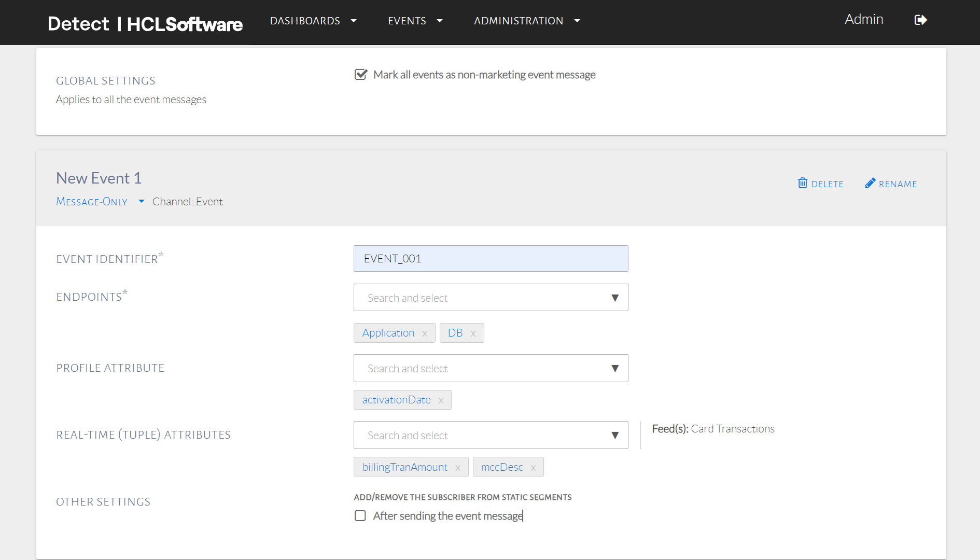Remove the mccDesc tuple tag
The width and height of the screenshot is (980, 560).
coord(533,468)
